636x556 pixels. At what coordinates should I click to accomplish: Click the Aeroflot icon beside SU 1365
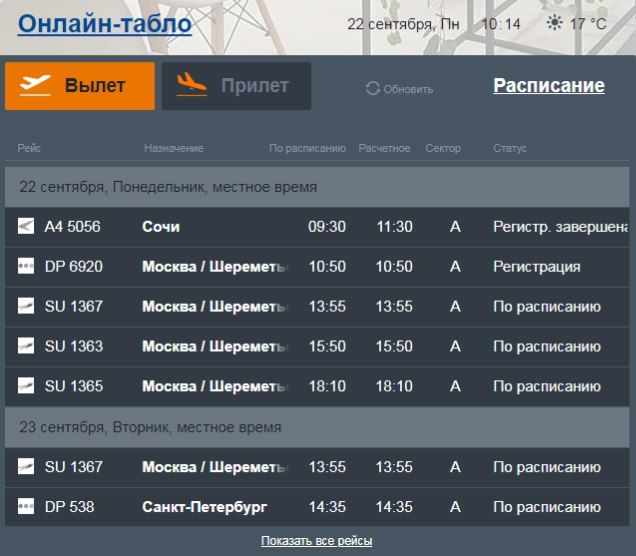click(26, 387)
